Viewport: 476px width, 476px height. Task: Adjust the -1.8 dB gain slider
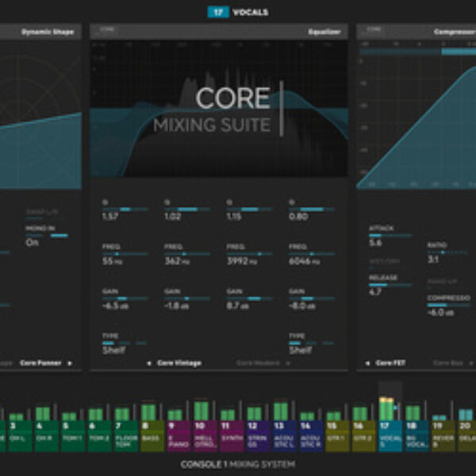coord(187,298)
